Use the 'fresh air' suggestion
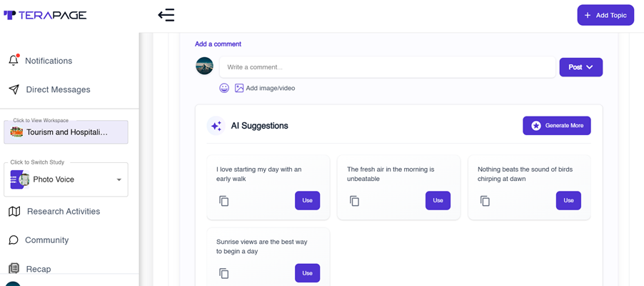The height and width of the screenshot is (286, 644). pos(438,200)
